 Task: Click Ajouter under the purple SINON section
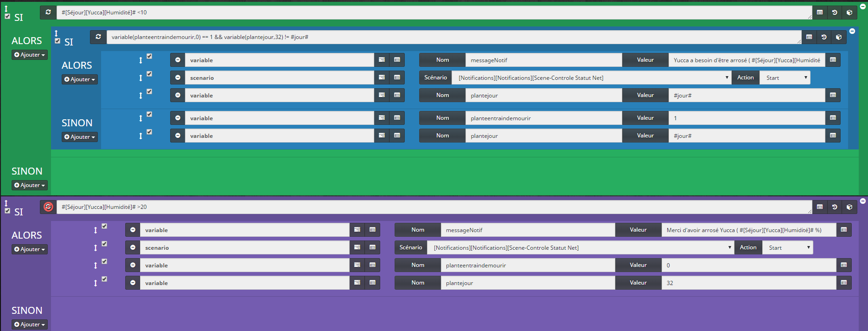[x=30, y=325]
